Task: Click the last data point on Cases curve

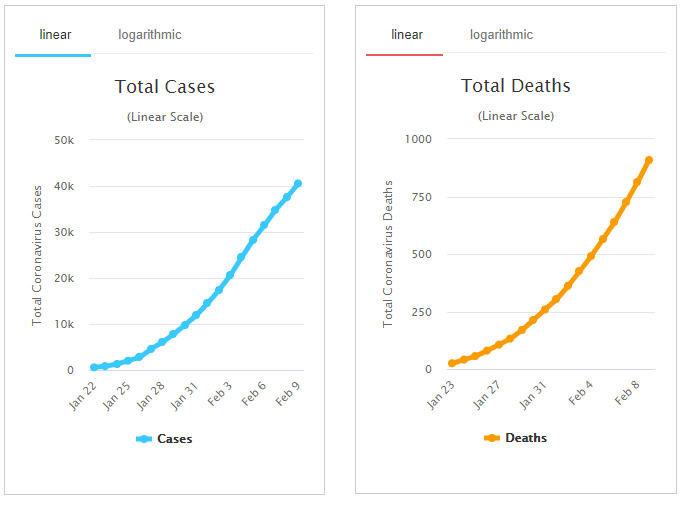Action: [298, 184]
